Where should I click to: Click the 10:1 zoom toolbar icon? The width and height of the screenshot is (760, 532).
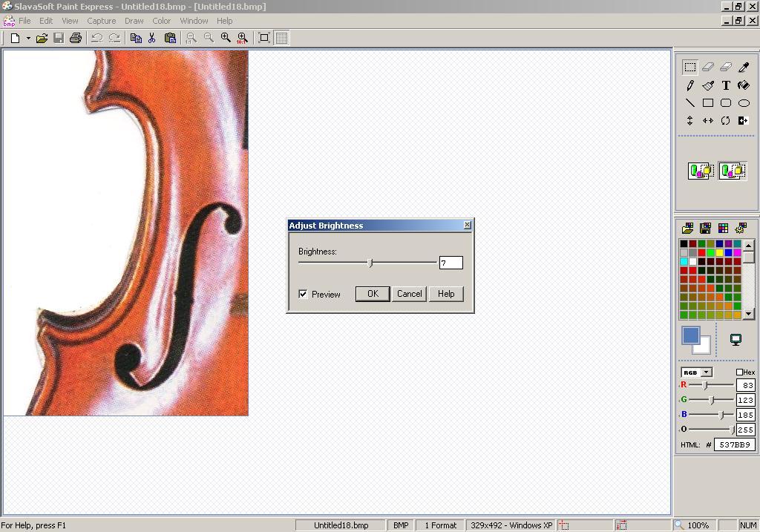pyautogui.click(x=242, y=38)
